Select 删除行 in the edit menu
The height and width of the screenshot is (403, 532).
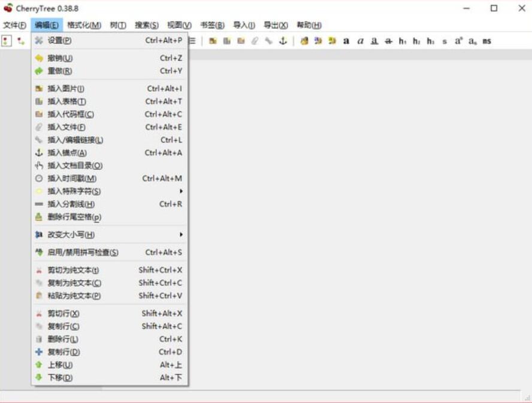point(63,339)
